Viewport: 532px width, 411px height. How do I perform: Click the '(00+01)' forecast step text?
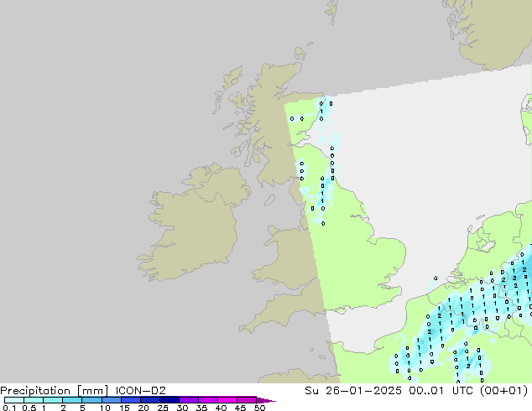(503, 391)
